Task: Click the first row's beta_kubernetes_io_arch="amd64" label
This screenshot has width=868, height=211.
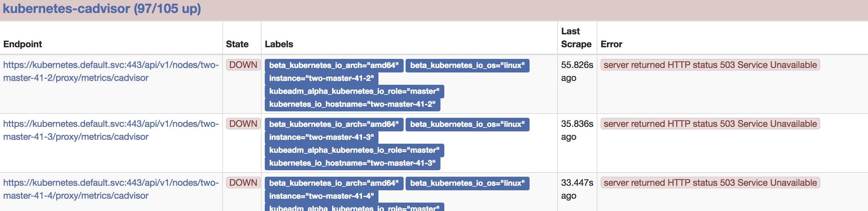Action: (x=334, y=65)
